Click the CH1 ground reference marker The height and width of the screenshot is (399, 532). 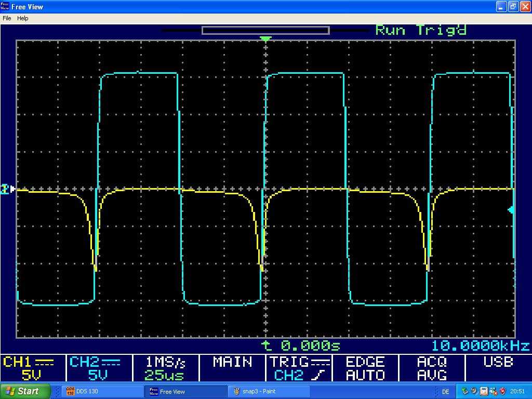point(8,190)
